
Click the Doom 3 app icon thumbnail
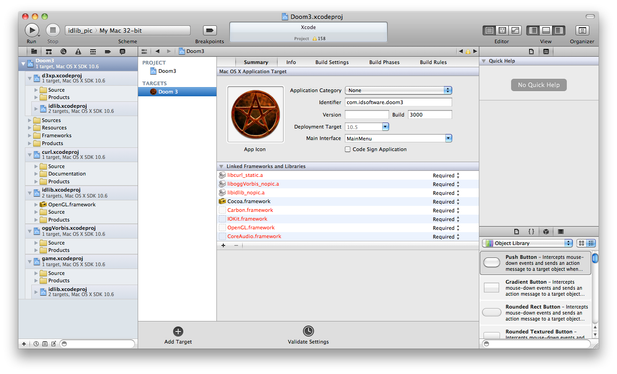click(255, 114)
